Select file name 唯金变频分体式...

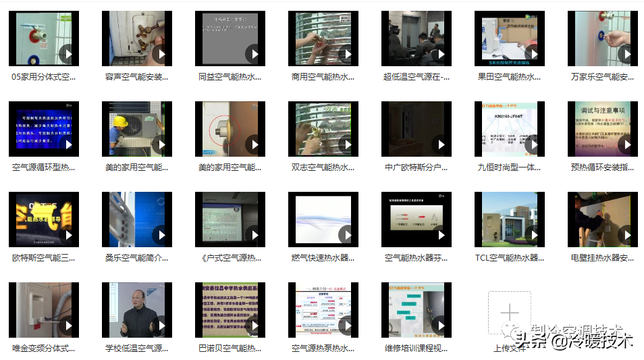click(43, 348)
